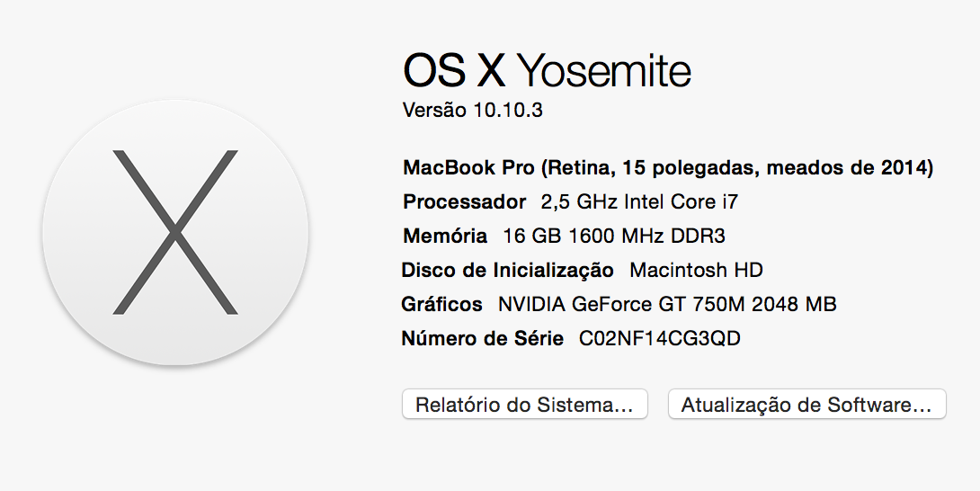Select the "16 GB 1600 MHz DDR3" value
The image size is (980, 491).
(614, 237)
